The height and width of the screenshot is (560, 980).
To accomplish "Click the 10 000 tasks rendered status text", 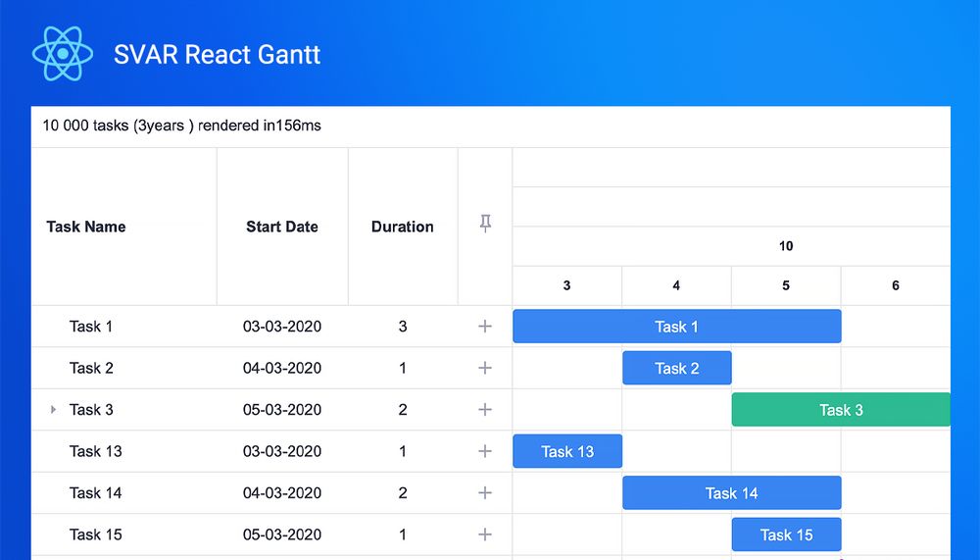I will coord(182,126).
